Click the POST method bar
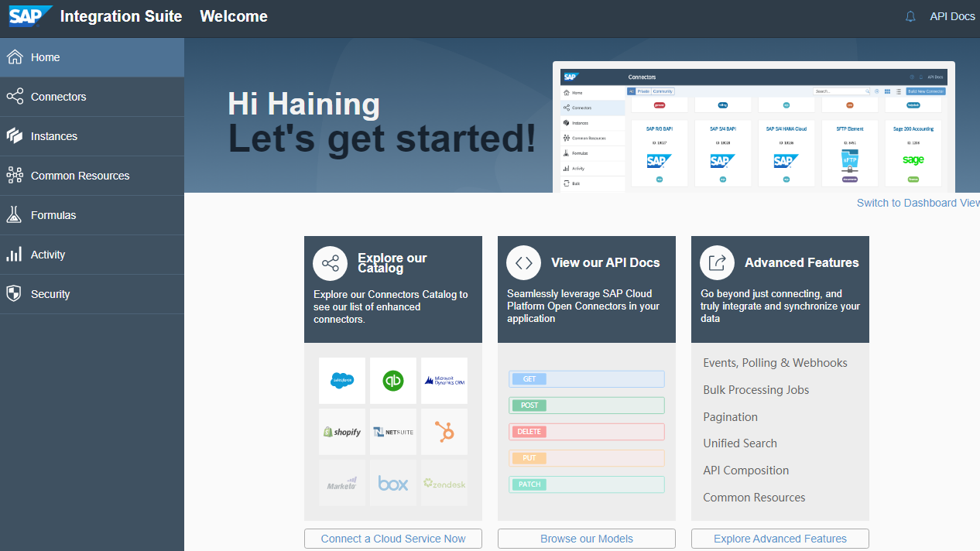 coord(587,406)
